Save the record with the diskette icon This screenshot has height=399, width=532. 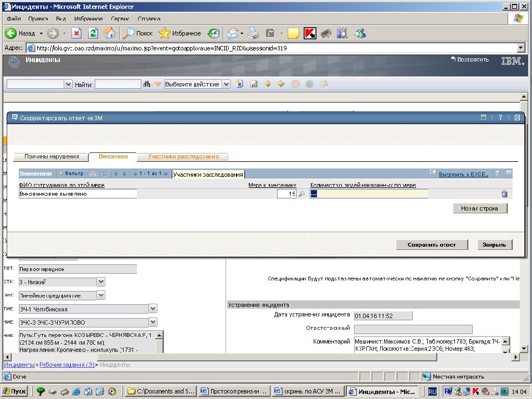click(x=253, y=84)
